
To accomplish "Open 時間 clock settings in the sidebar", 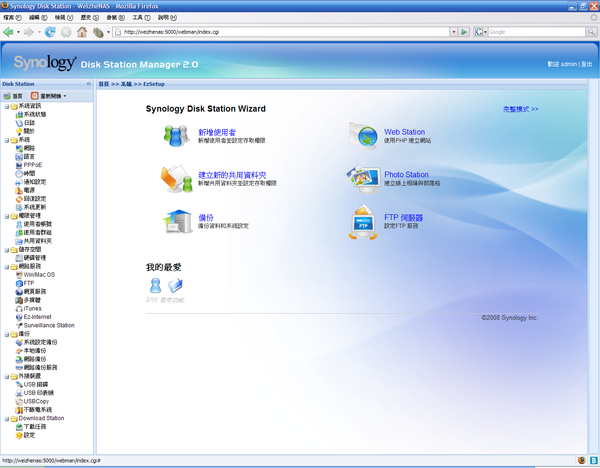I will 25,173.
